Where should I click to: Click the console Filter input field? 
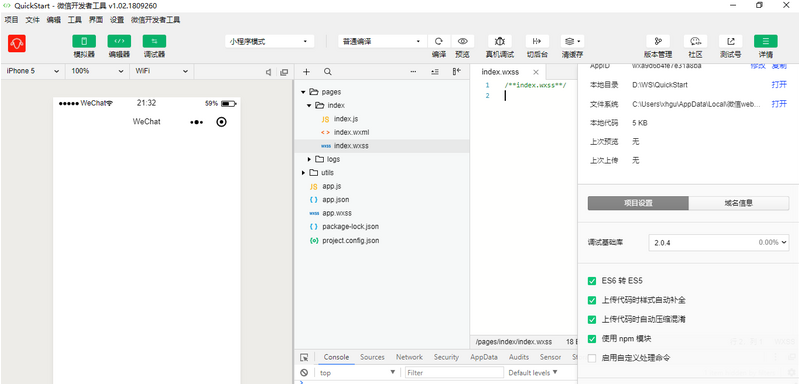(454, 373)
